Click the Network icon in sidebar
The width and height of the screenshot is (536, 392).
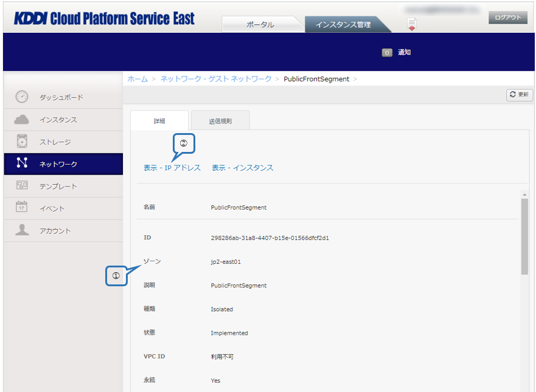tap(22, 163)
